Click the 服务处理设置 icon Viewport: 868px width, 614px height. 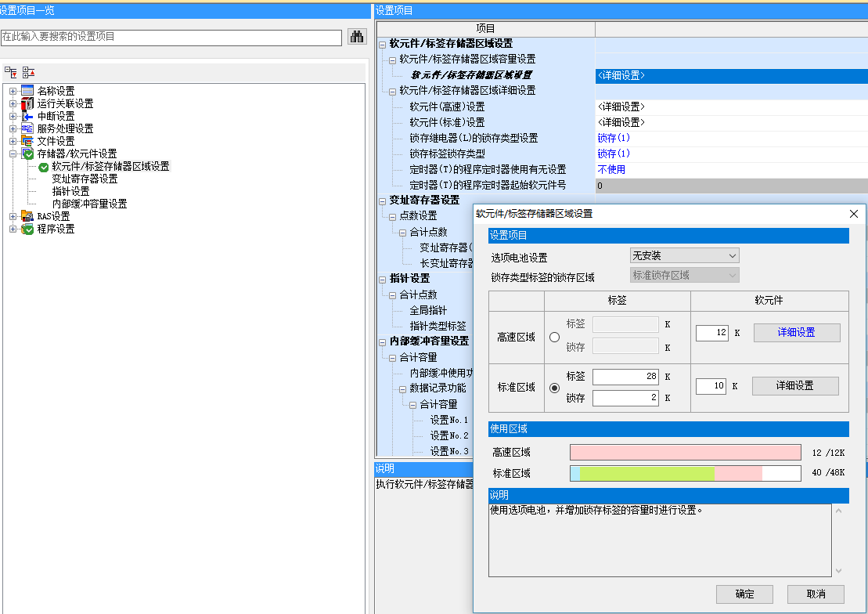pos(27,128)
